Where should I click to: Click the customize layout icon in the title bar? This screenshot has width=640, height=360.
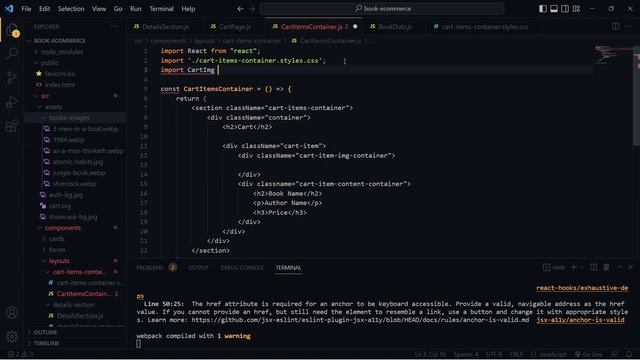point(576,9)
